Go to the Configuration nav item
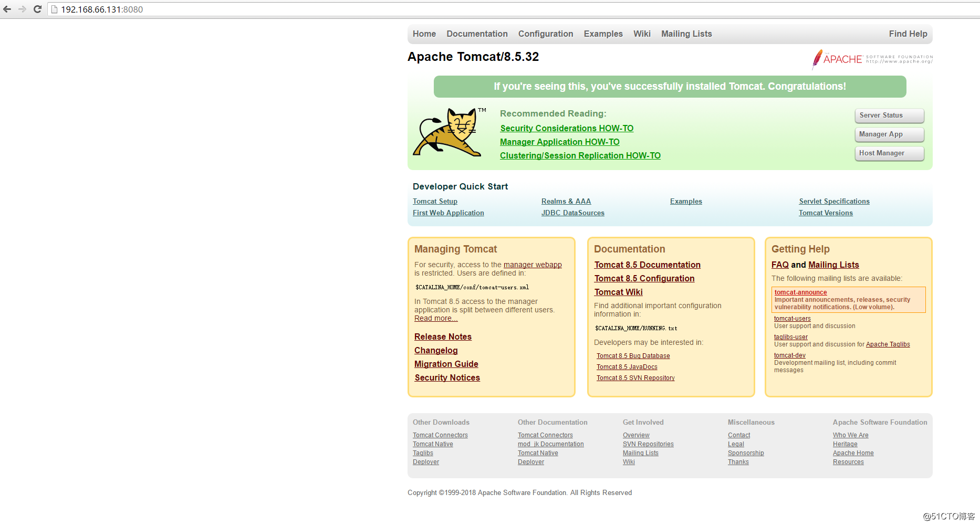Viewport: 980px width, 526px height. (x=546, y=34)
